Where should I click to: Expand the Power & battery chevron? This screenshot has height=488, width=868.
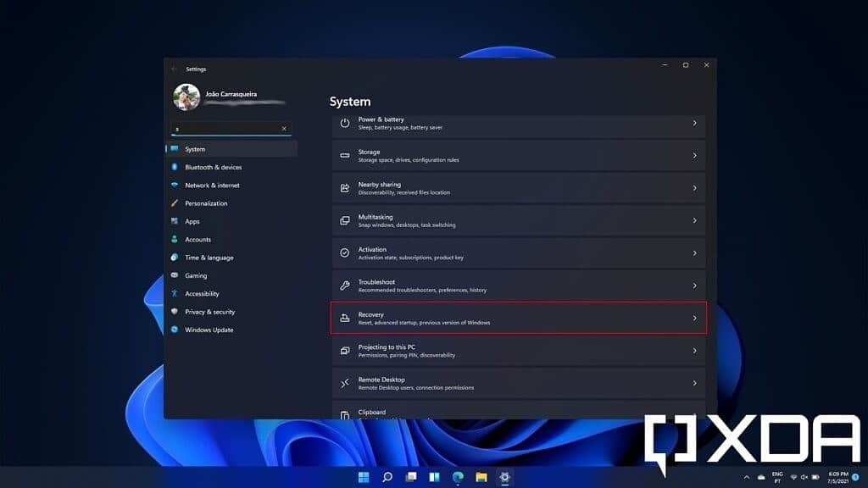(695, 124)
